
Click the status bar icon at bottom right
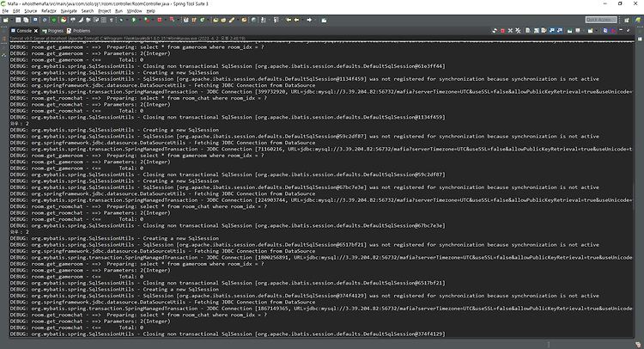[x=638, y=344]
